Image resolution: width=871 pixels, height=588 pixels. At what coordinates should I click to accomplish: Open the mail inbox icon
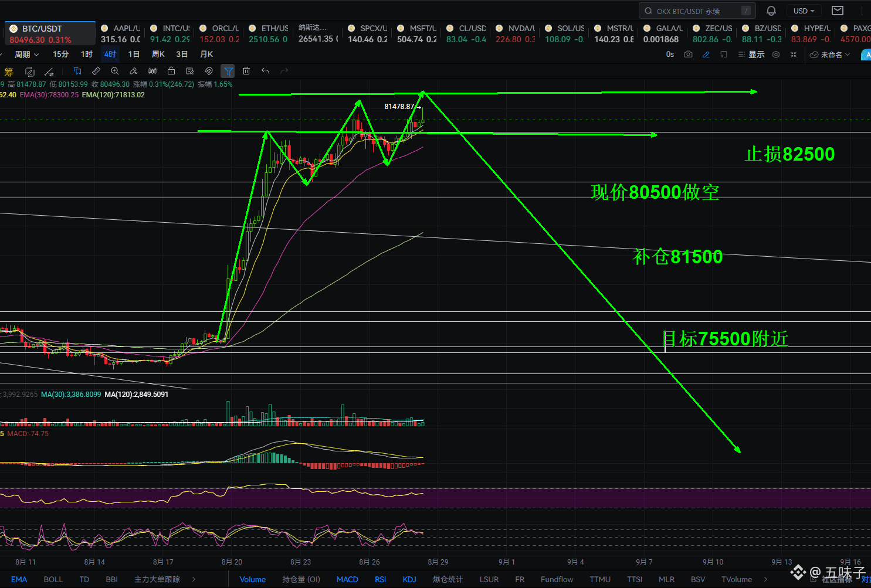point(838,11)
